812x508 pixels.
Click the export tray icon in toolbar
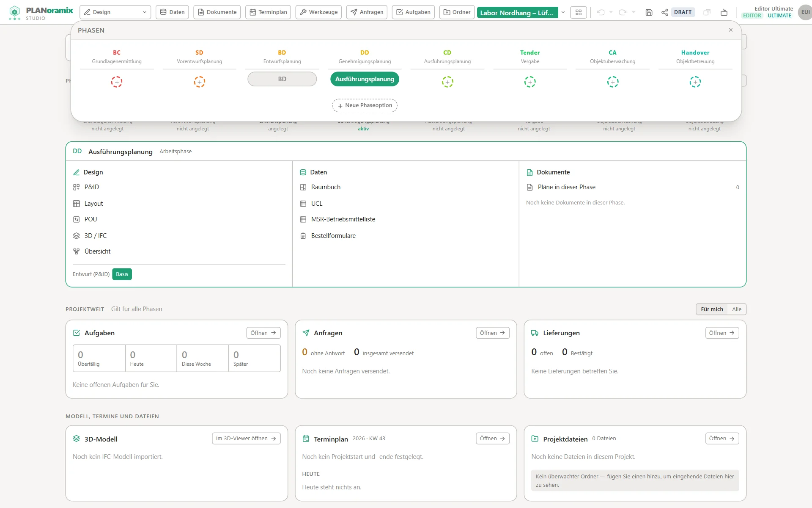tap(724, 12)
